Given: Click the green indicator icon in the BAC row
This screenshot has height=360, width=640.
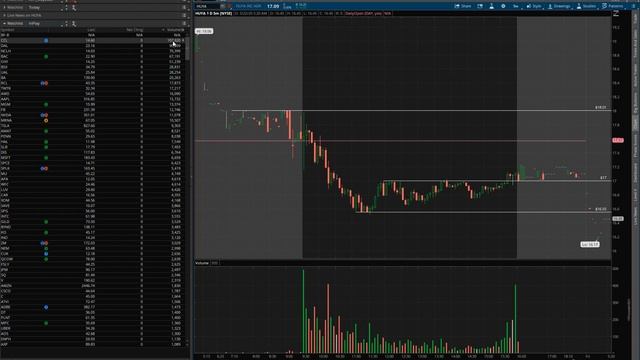Looking at the screenshot, I should click(46, 57).
